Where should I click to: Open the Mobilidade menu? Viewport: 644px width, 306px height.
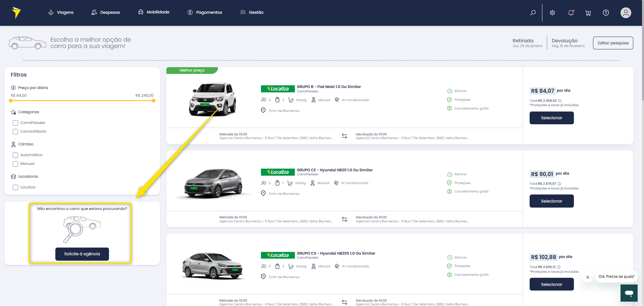[154, 12]
